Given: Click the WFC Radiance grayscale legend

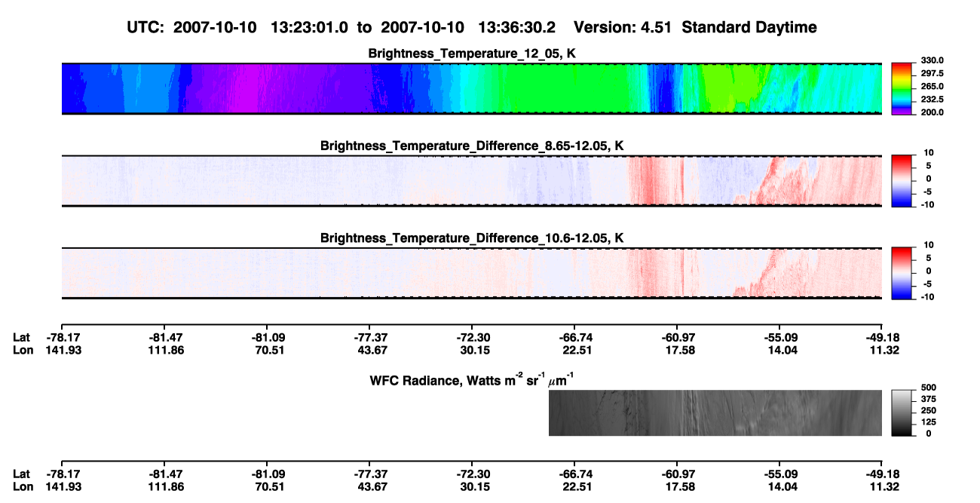Looking at the screenshot, I should click(x=902, y=413).
